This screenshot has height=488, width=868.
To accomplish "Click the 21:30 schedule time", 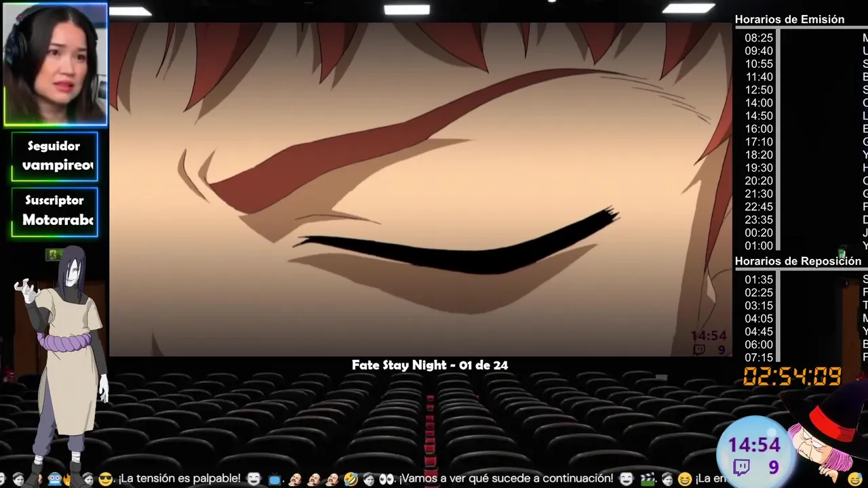I will 759,194.
